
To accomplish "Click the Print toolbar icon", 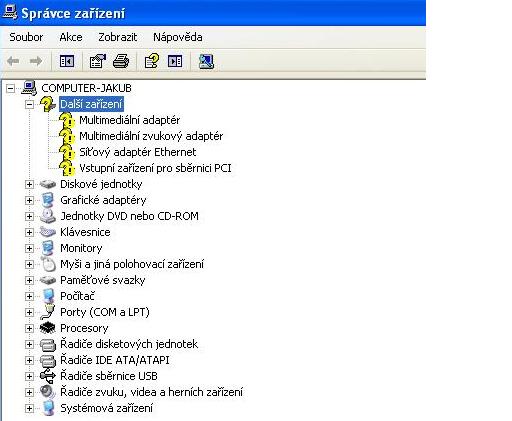I will coord(121,61).
